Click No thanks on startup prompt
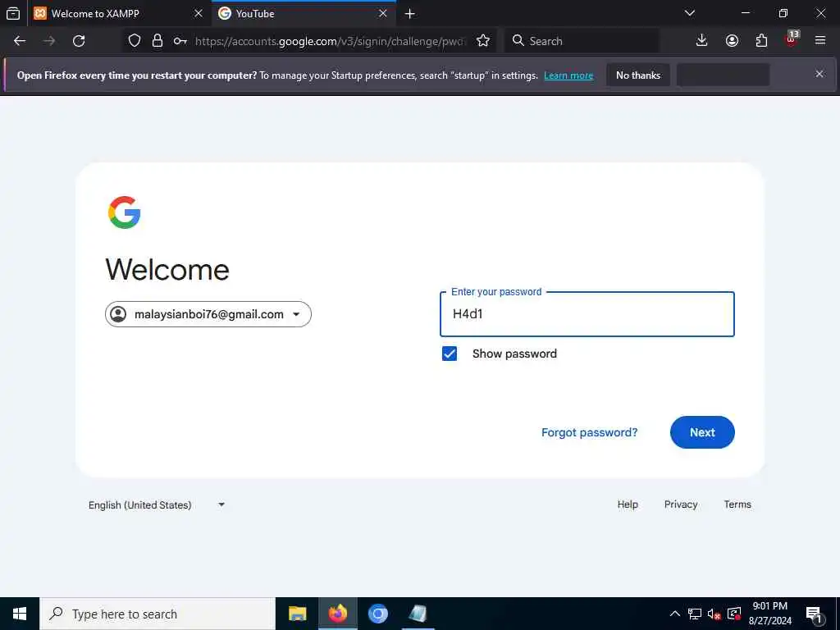 click(638, 75)
